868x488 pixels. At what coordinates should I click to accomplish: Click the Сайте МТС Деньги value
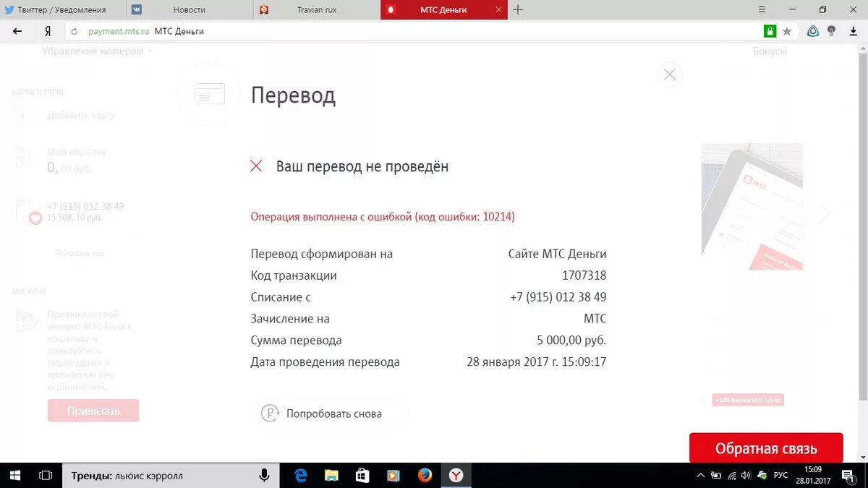click(557, 254)
